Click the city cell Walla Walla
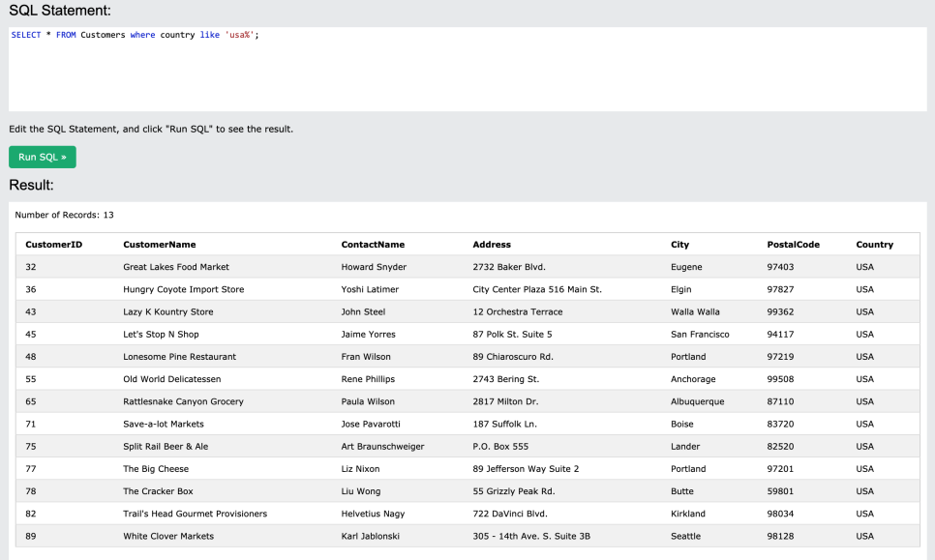 695,312
